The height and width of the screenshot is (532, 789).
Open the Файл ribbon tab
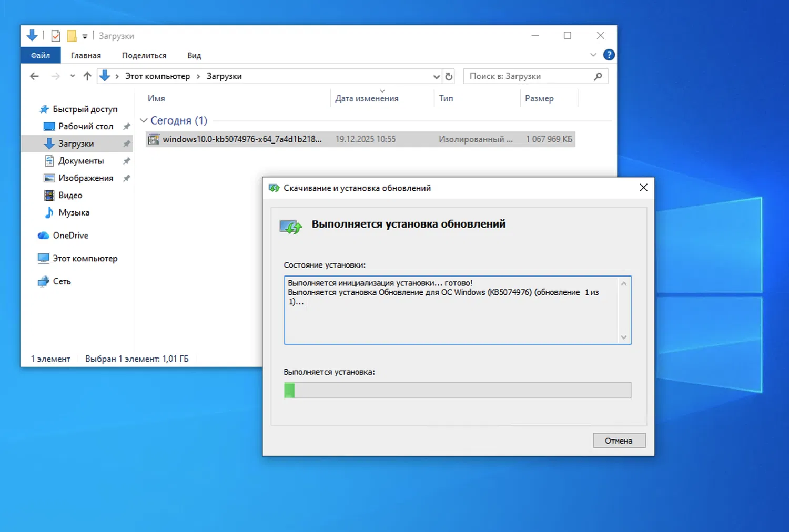coord(41,55)
